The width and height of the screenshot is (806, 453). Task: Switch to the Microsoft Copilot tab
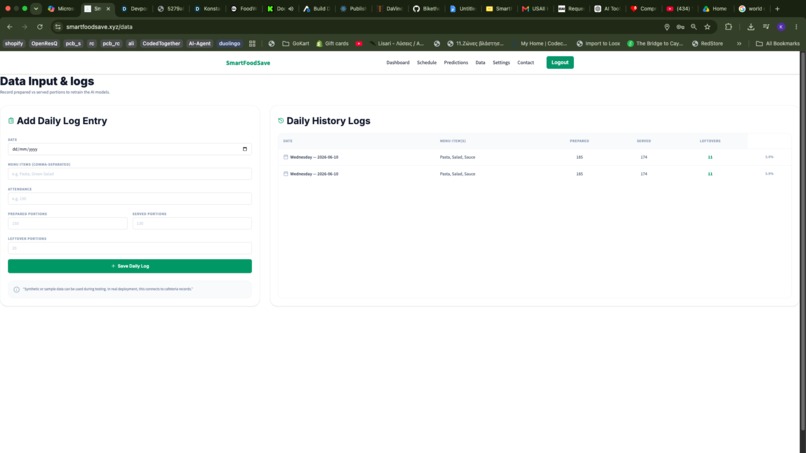tap(61, 9)
